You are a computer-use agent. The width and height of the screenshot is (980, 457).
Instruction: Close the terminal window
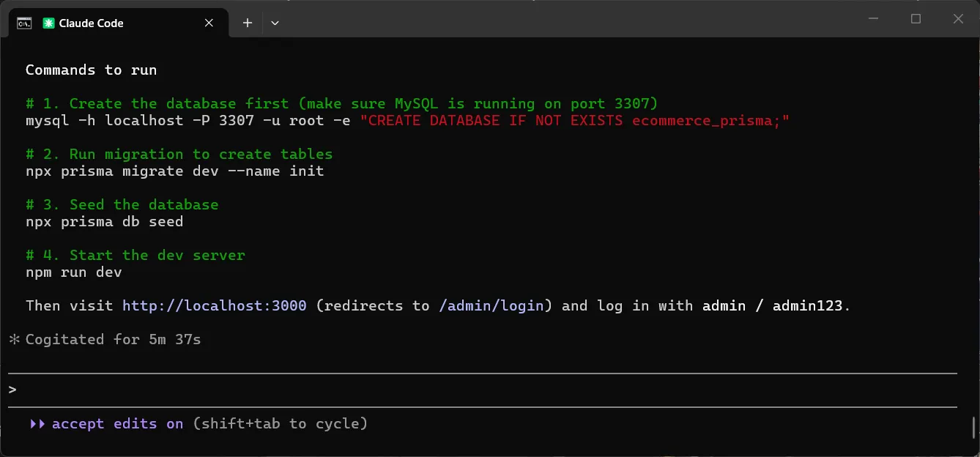(958, 19)
